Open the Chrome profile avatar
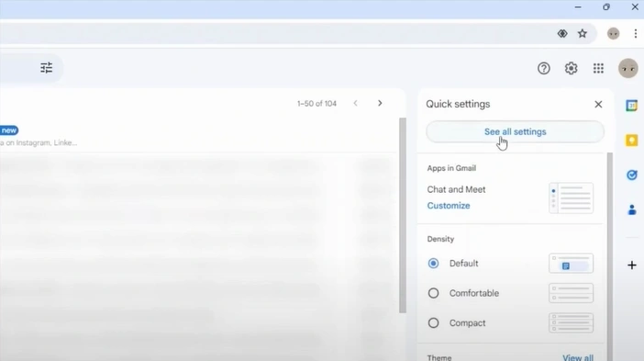 pos(613,34)
